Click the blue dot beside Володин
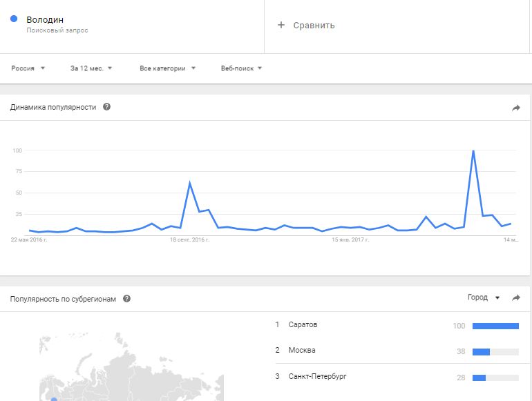The width and height of the screenshot is (532, 401). [14, 19]
